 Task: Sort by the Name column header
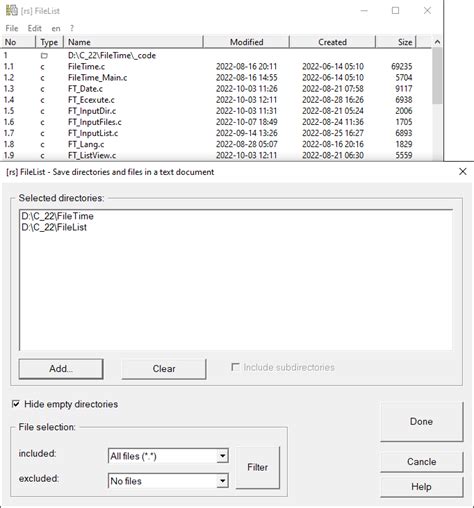point(133,42)
